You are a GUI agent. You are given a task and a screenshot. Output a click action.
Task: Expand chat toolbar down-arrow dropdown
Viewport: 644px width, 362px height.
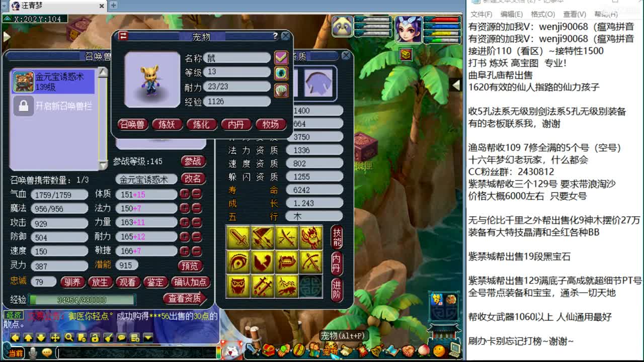(x=148, y=337)
